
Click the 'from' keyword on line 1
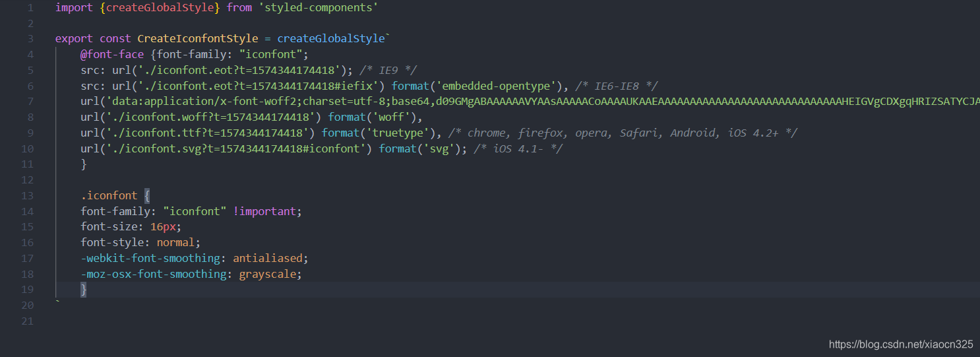pyautogui.click(x=239, y=8)
